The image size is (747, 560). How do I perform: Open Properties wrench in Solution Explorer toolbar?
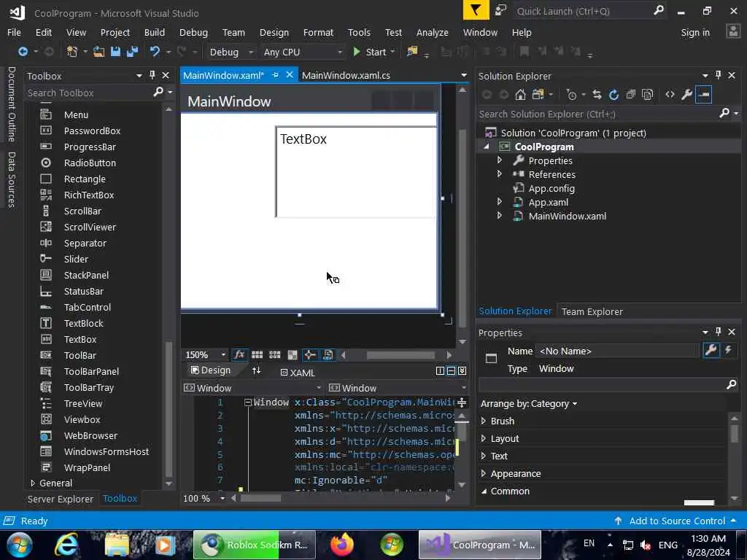pos(686,95)
